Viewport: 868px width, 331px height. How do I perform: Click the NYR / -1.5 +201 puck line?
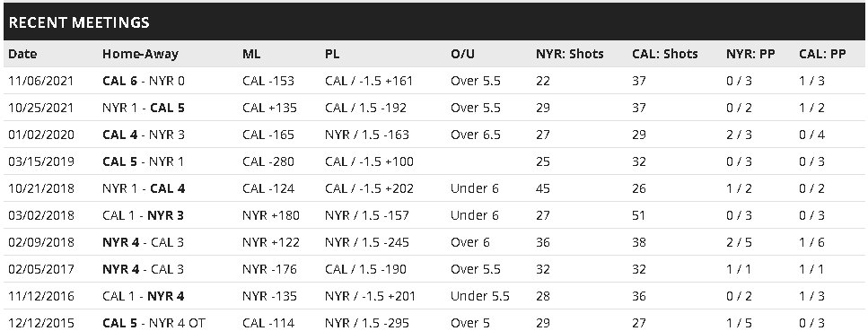pyautogui.click(x=370, y=297)
